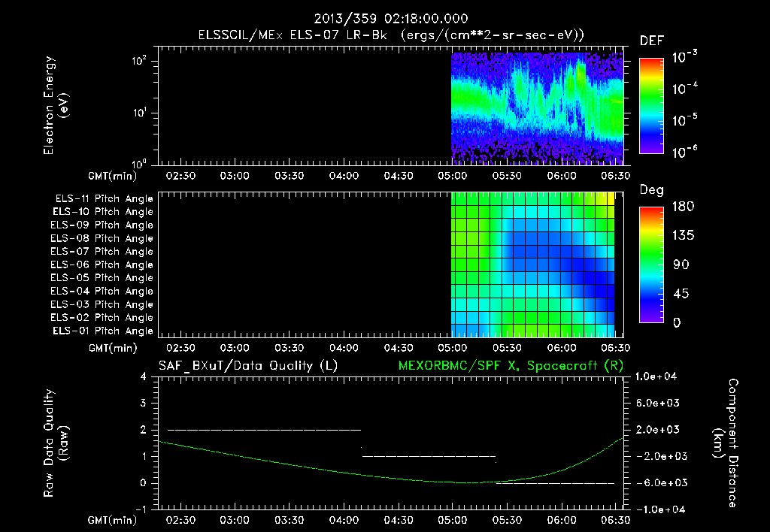
Task: Click the white data quality line at level 2
Action: (264, 430)
